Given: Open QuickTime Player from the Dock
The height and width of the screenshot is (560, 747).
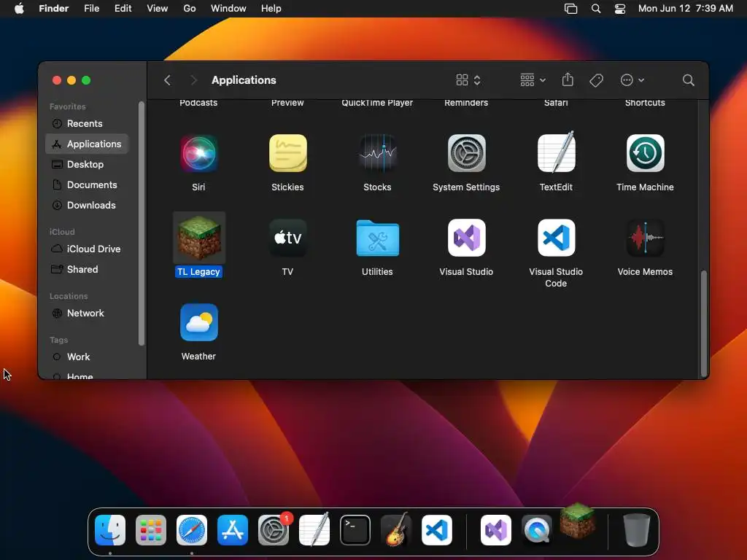Looking at the screenshot, I should [537, 530].
